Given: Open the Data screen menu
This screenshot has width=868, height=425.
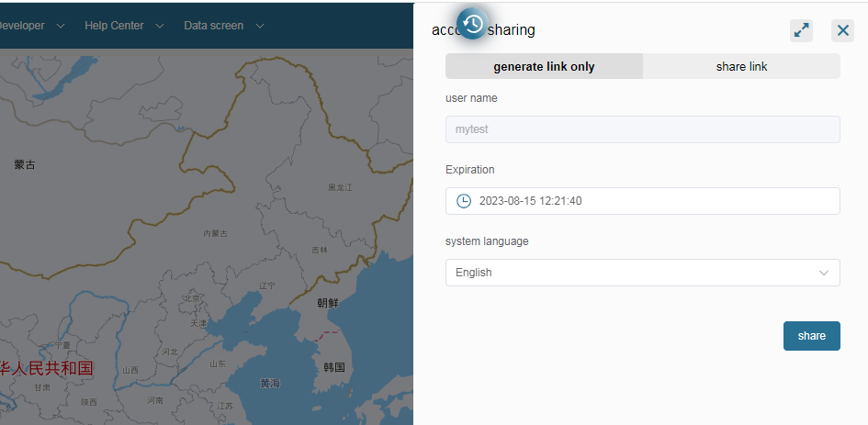Looking at the screenshot, I should point(213,26).
